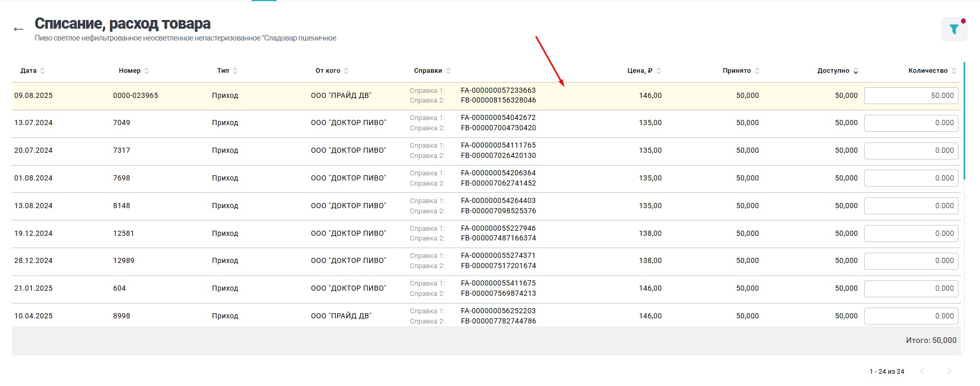
Task: Open the filter funnel button
Action: [953, 30]
